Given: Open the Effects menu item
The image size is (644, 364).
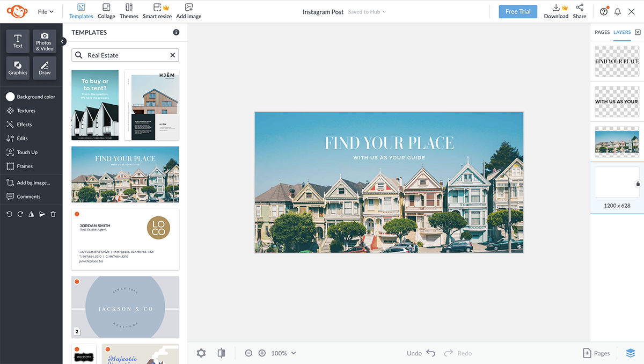Looking at the screenshot, I should click(x=24, y=125).
